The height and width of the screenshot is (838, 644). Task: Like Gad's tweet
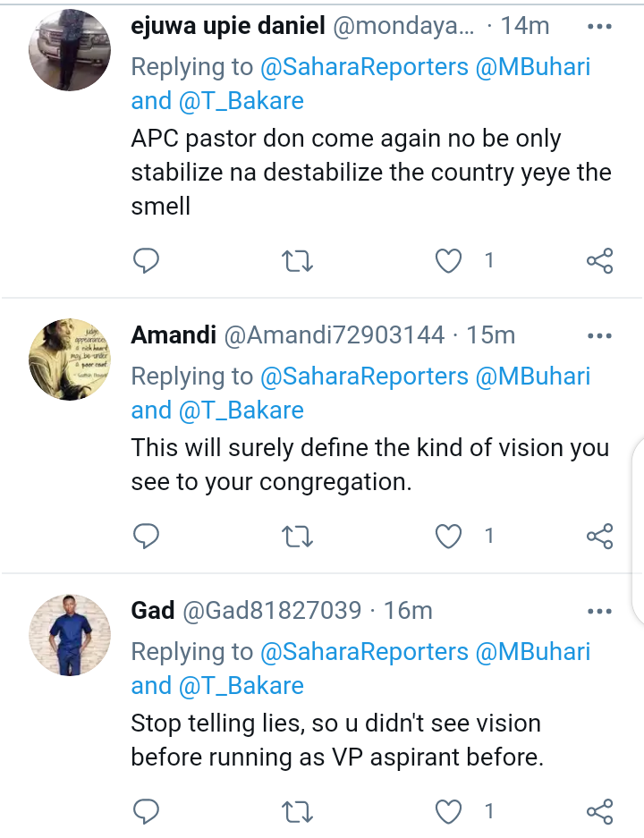tap(448, 812)
